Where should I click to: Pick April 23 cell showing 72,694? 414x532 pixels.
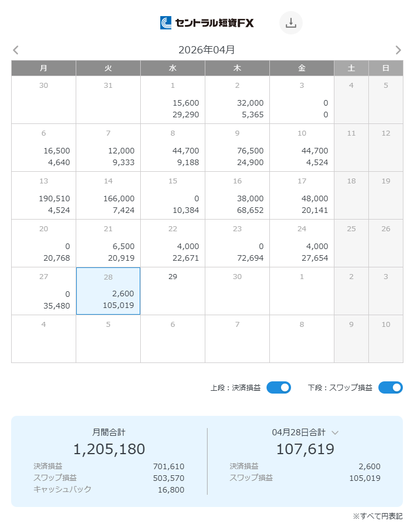[x=237, y=243]
